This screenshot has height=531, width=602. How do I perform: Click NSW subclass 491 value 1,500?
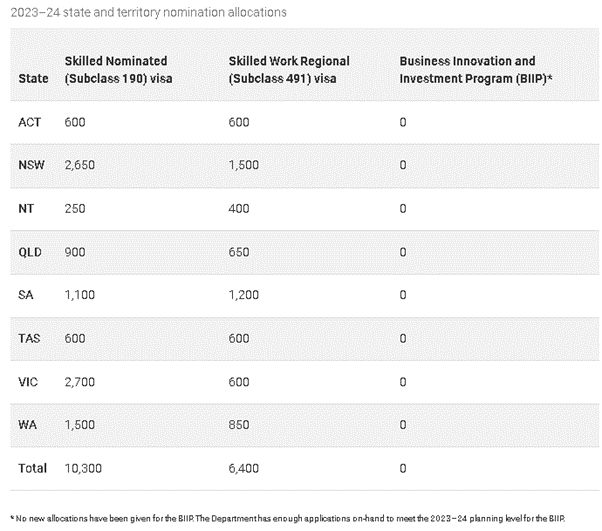[x=243, y=165]
